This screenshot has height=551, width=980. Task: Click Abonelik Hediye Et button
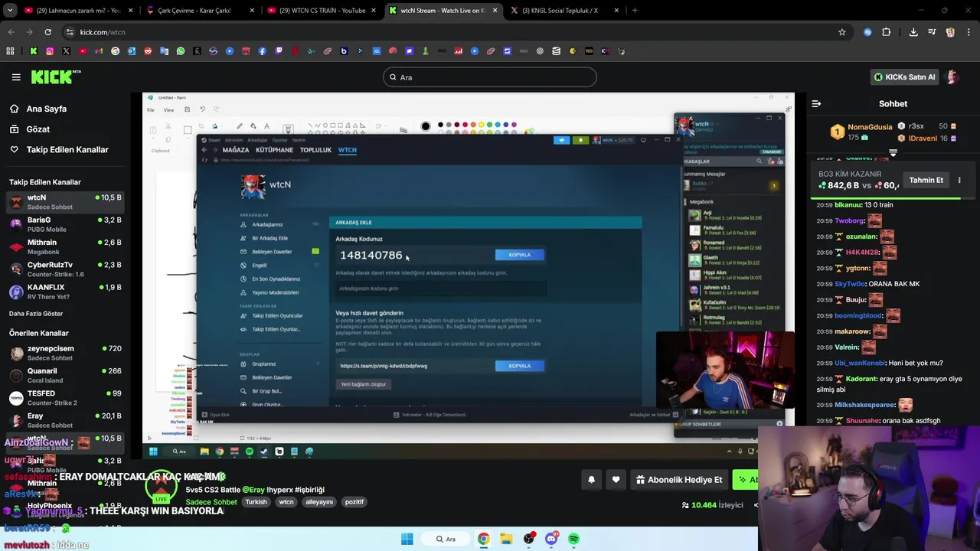point(679,480)
